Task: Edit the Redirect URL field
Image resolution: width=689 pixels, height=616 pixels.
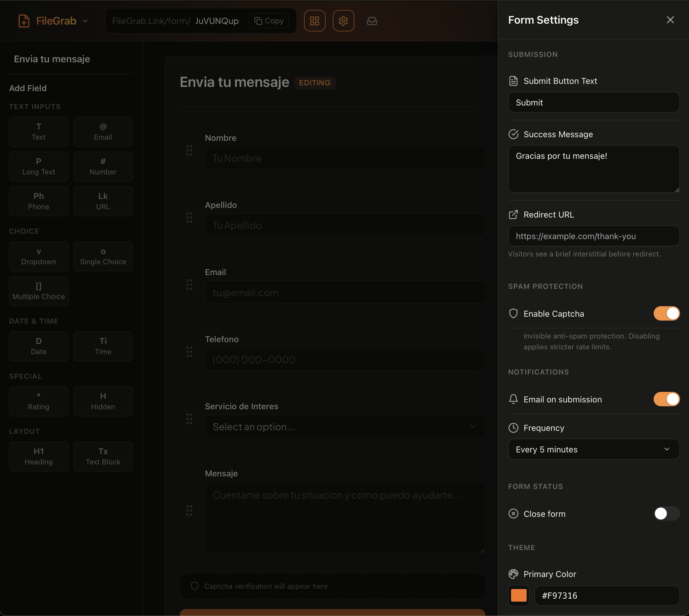Action: click(x=593, y=236)
